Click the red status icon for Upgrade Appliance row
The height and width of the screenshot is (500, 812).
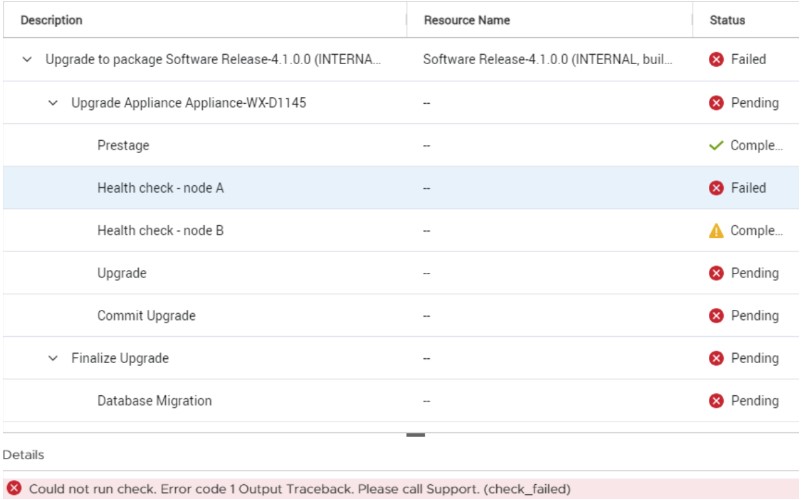[x=716, y=103]
